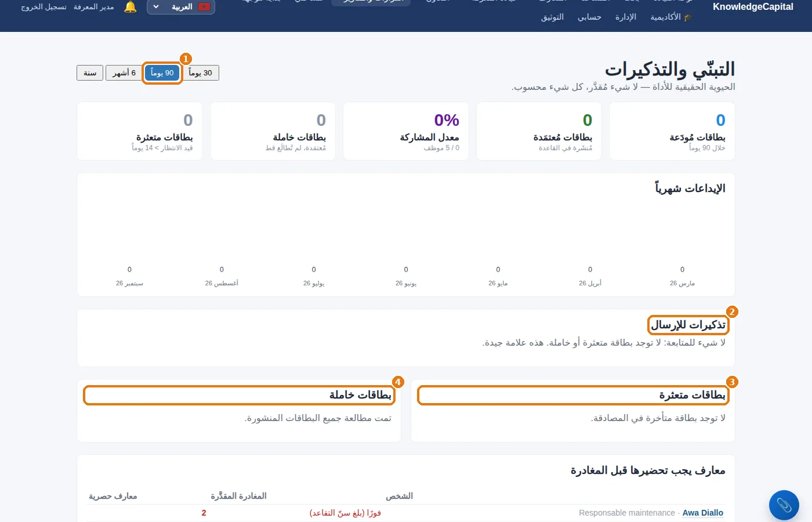This screenshot has height=522, width=812.
Task: Click the بطاقات مُودَعة stat card
Action: 672,131
